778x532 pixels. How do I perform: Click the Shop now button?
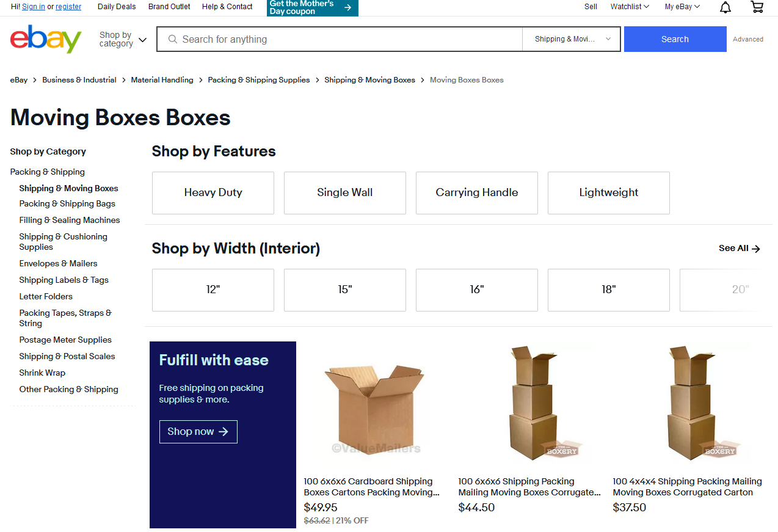(x=198, y=431)
